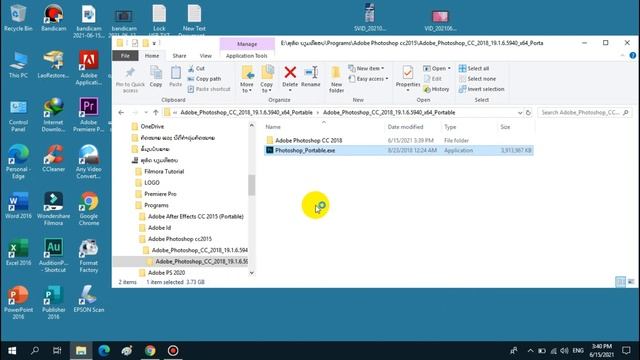Select Premiere Pro folder in tree
Viewport: 640px width, 360px height.
click(x=160, y=194)
